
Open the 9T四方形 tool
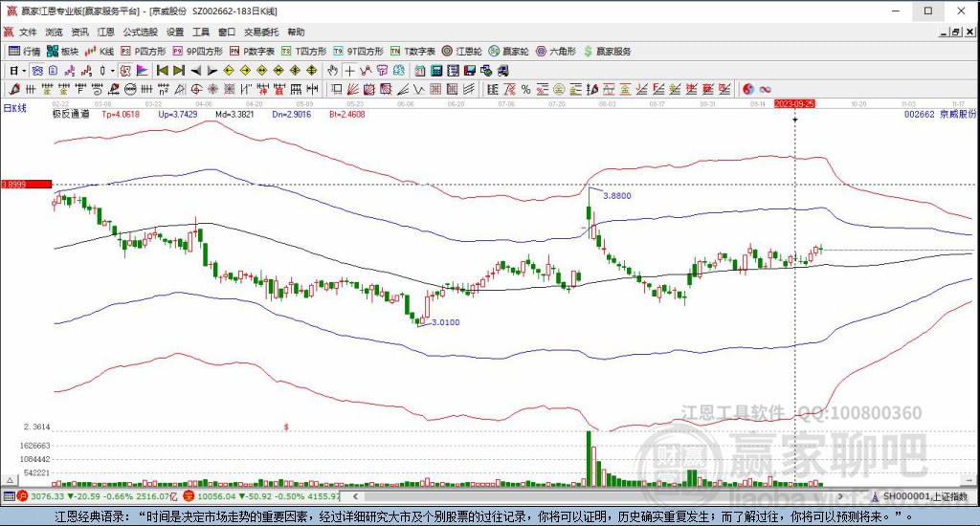pyautogui.click(x=358, y=52)
